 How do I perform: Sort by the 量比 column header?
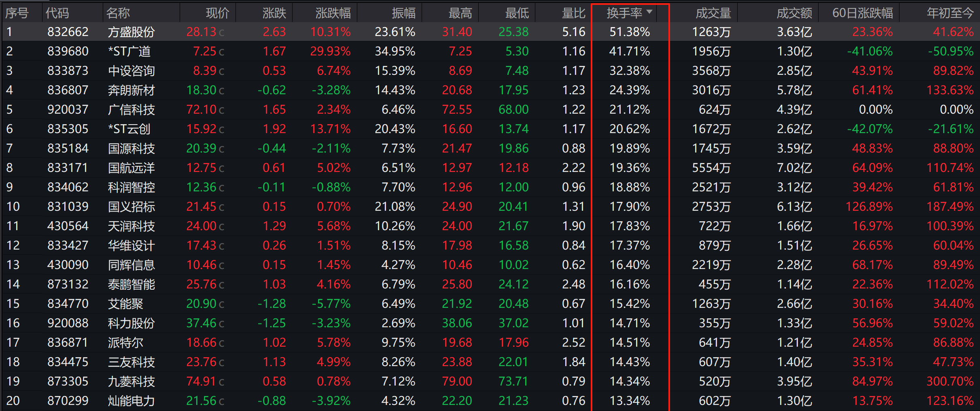[573, 13]
